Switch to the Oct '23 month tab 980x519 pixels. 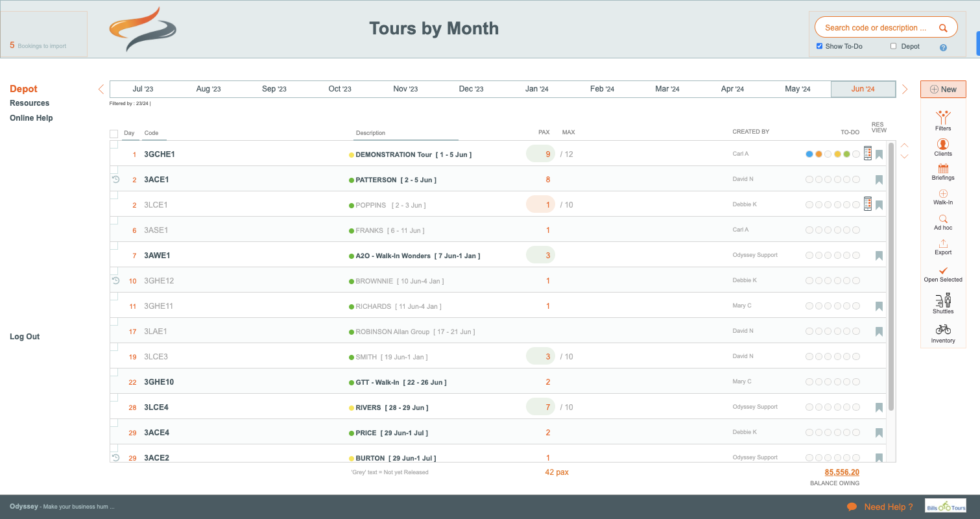340,90
